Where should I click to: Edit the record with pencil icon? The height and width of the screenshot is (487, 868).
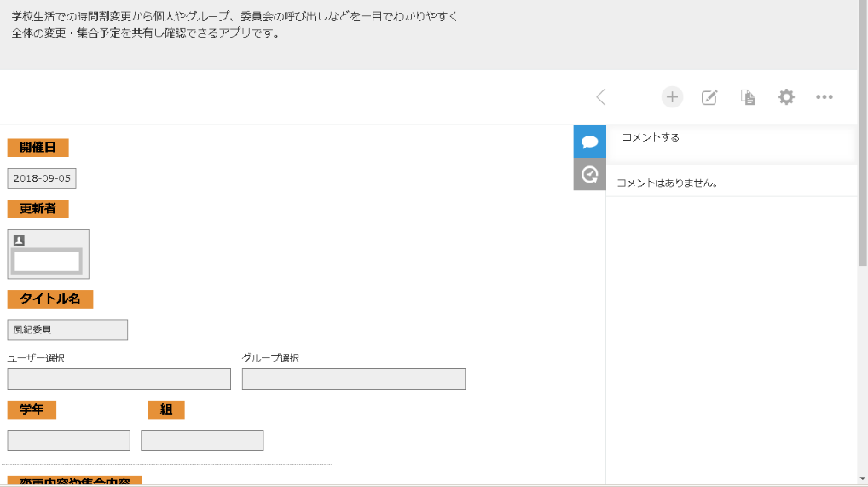coord(709,97)
